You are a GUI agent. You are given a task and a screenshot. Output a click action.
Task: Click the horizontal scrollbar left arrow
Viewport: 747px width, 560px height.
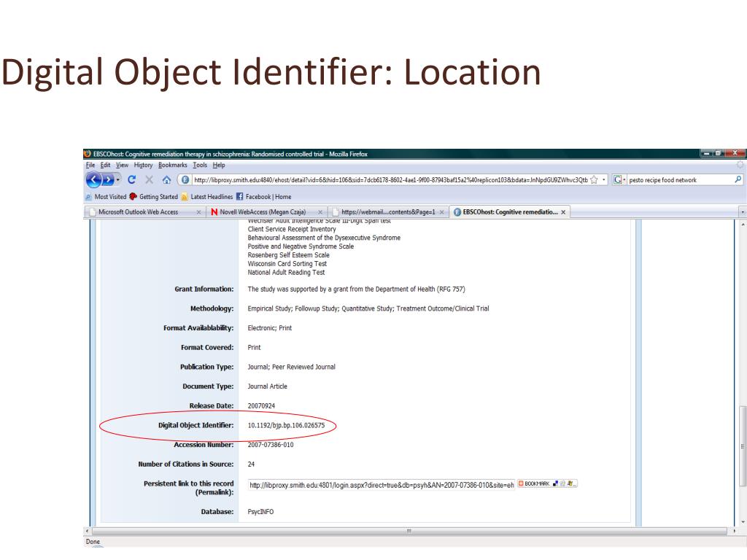pyautogui.click(x=87, y=531)
